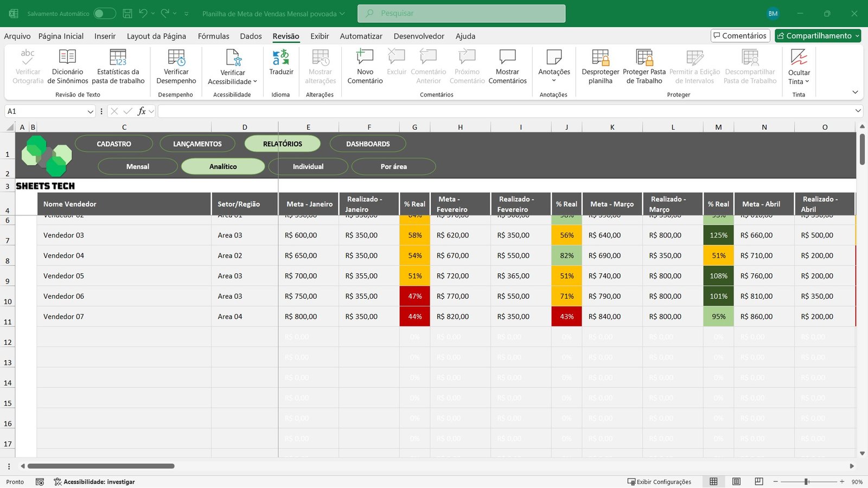Switch to Dados tab
Viewport: 868px width, 488px height.
pyautogui.click(x=251, y=36)
